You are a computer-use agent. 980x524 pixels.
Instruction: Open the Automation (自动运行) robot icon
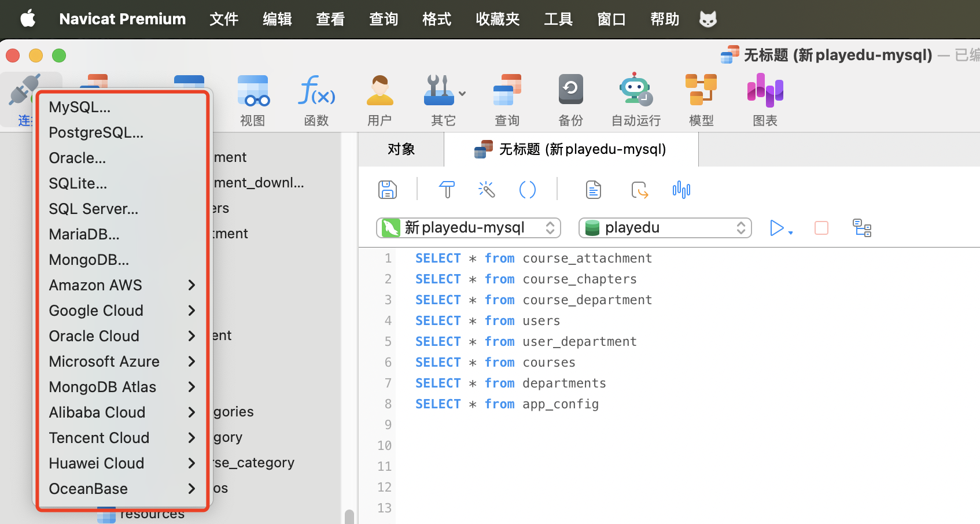point(636,90)
